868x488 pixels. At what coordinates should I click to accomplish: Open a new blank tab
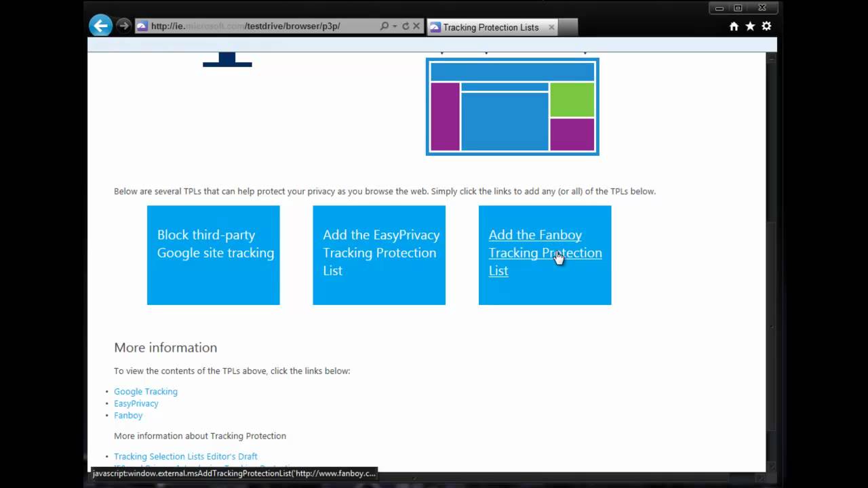(x=568, y=27)
